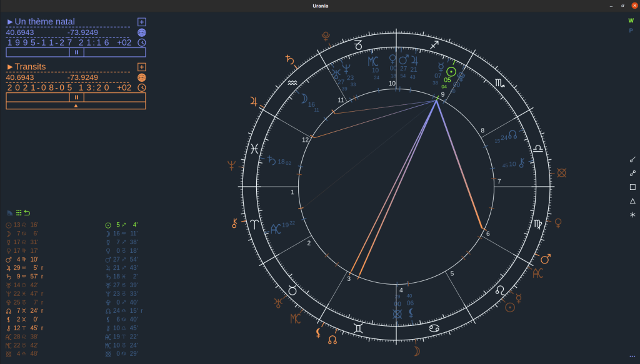Select the sextile asterisk aspect icon
Viewport: 640px width, 364px height.
tap(632, 215)
